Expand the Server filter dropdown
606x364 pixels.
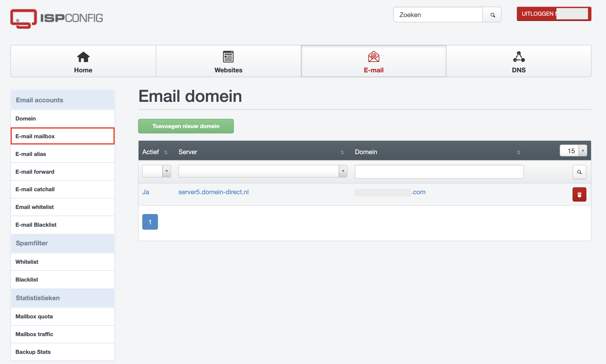pos(263,171)
